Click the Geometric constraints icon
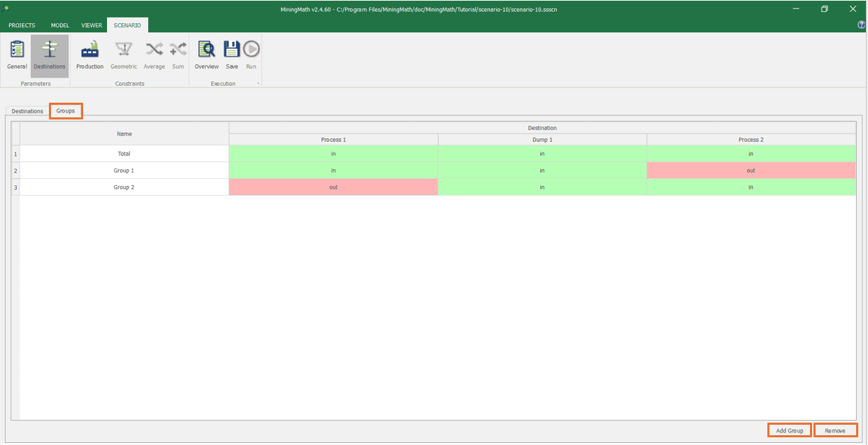Viewport: 868px width, 445px height. click(x=124, y=55)
